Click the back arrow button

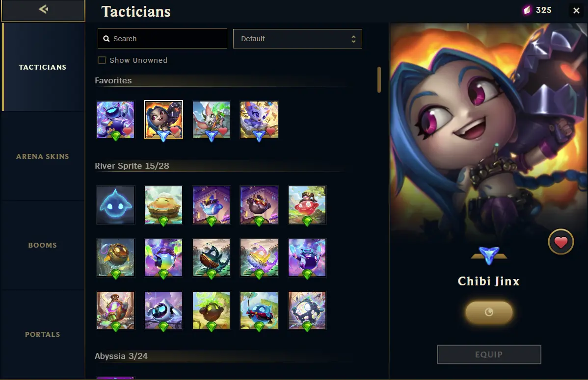coord(43,9)
